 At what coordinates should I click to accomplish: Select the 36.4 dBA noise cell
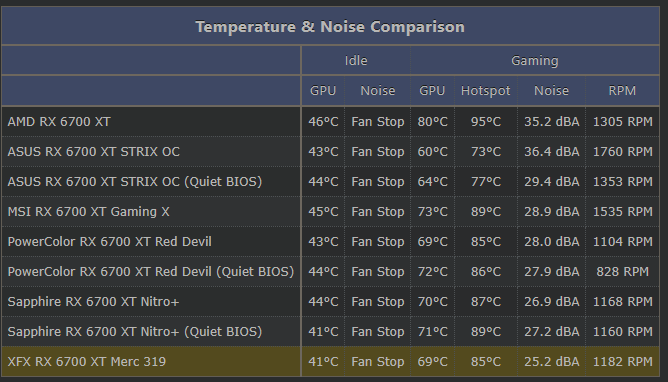pyautogui.click(x=552, y=152)
